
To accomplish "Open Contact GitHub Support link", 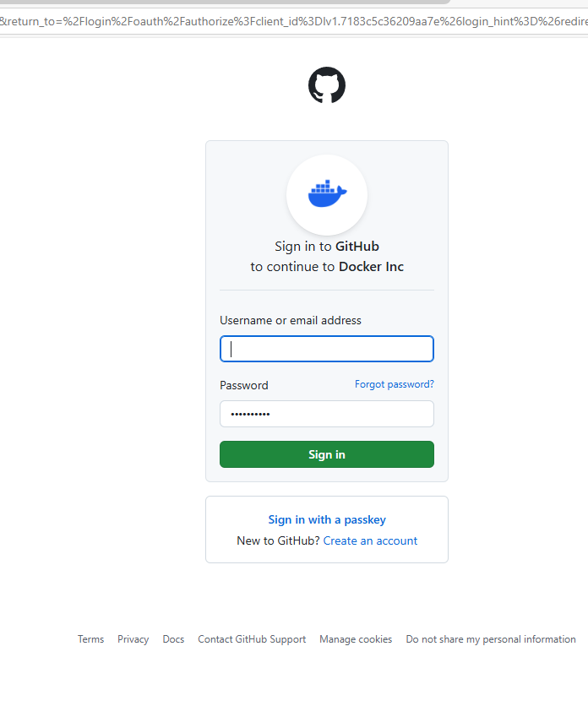I will pos(252,639).
